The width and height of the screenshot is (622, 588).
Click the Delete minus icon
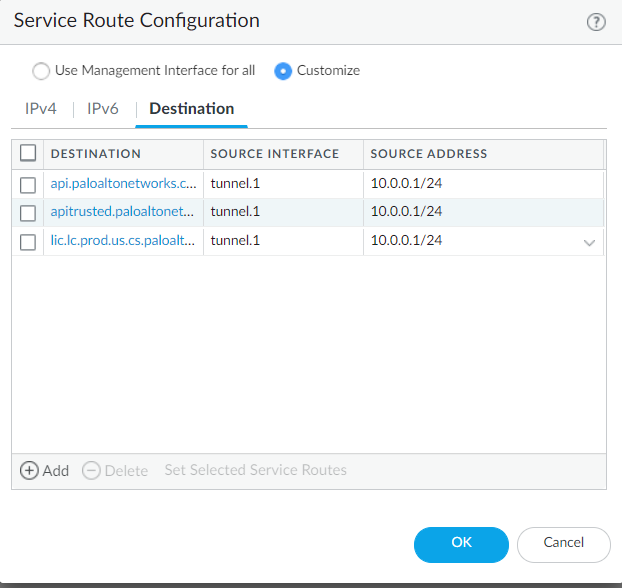pos(91,470)
